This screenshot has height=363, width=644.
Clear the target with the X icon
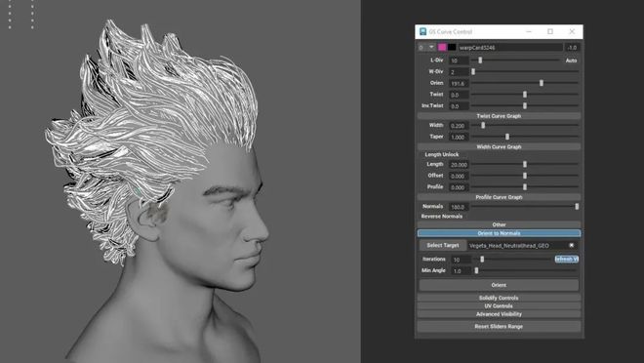click(x=571, y=245)
